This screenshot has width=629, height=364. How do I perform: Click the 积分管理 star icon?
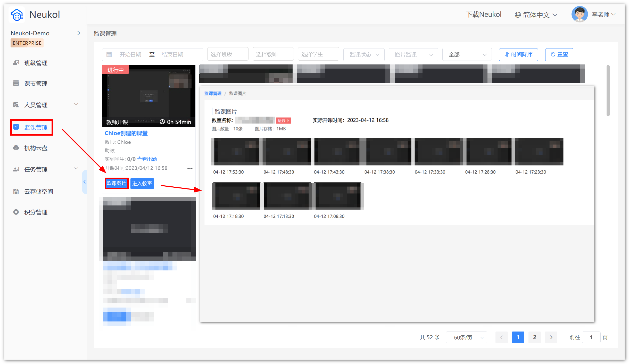pyautogui.click(x=16, y=212)
